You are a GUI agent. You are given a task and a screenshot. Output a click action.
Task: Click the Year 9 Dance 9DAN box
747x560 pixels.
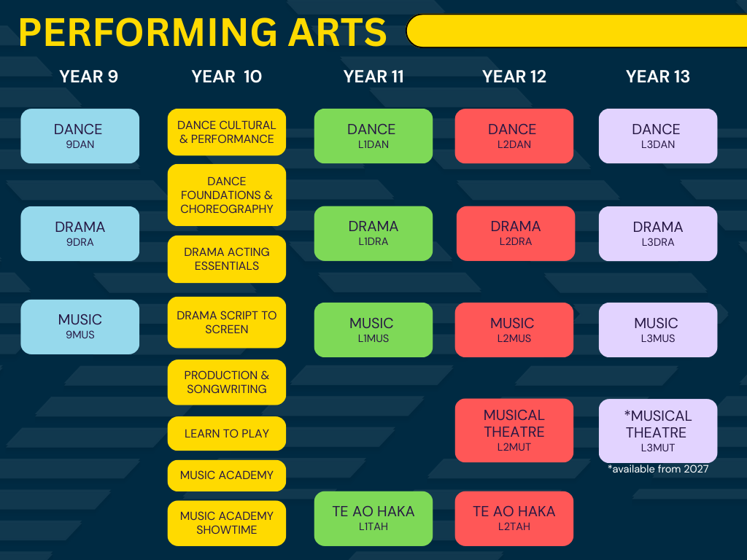point(80,136)
